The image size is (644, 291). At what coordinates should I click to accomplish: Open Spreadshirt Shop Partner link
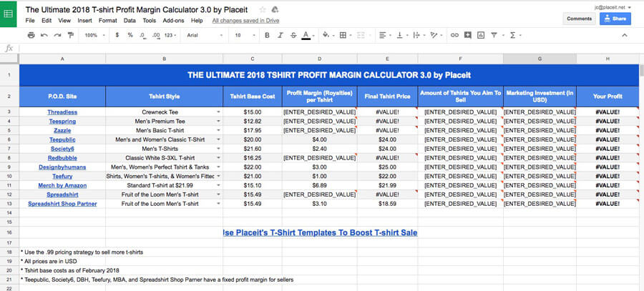click(62, 204)
